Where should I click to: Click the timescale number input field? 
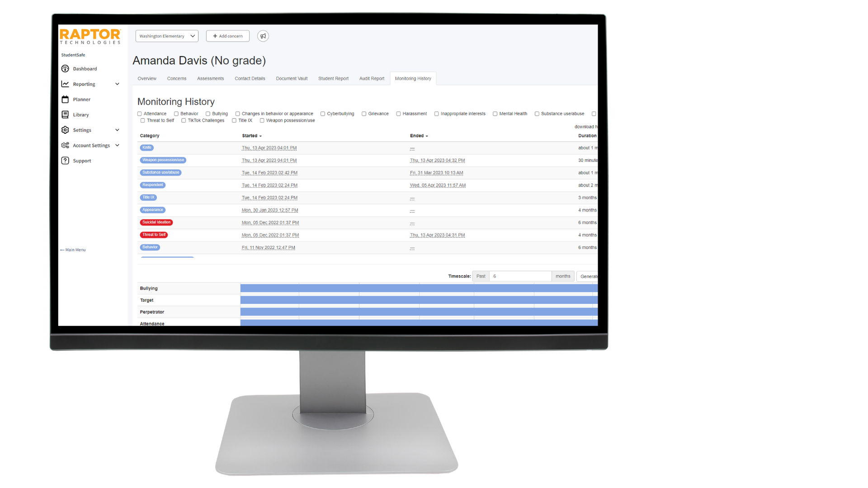(520, 276)
